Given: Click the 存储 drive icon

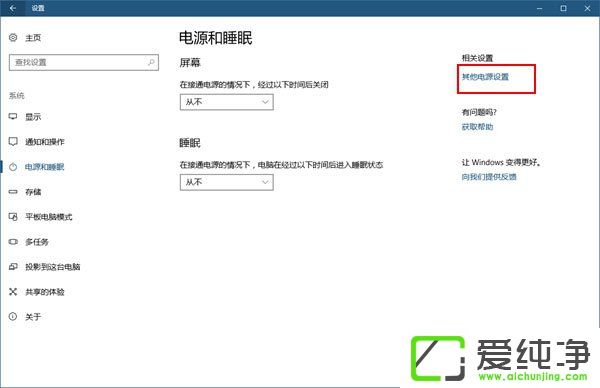Looking at the screenshot, I should [13, 192].
